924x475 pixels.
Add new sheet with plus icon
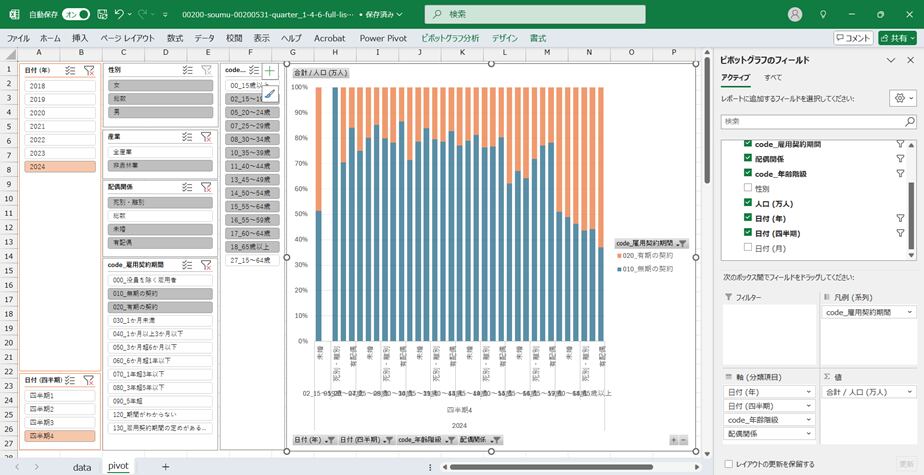click(x=166, y=467)
